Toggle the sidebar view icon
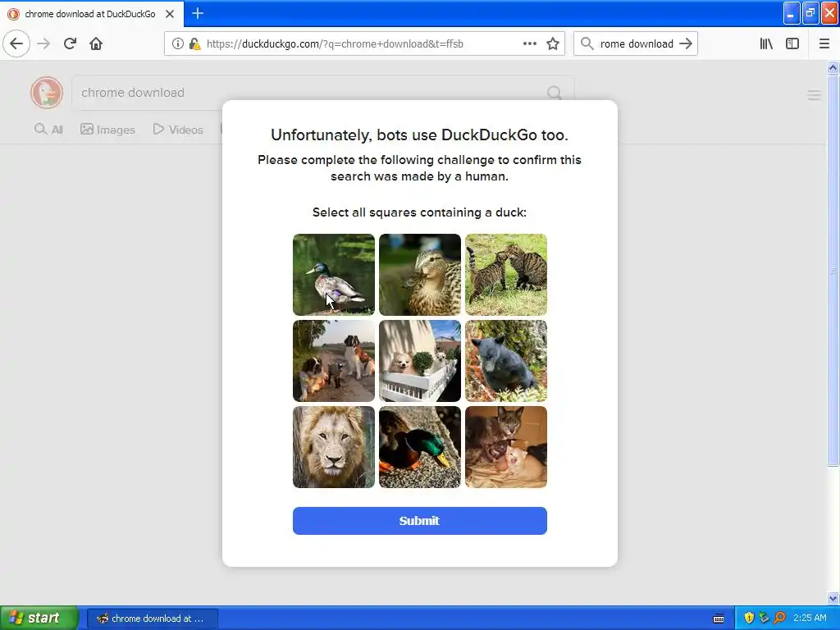 point(792,43)
